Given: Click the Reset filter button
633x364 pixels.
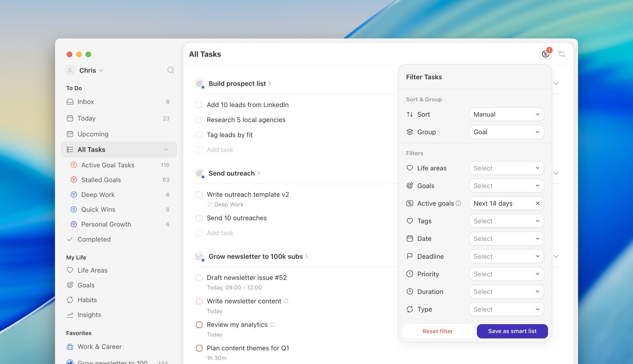Looking at the screenshot, I should 437,331.
